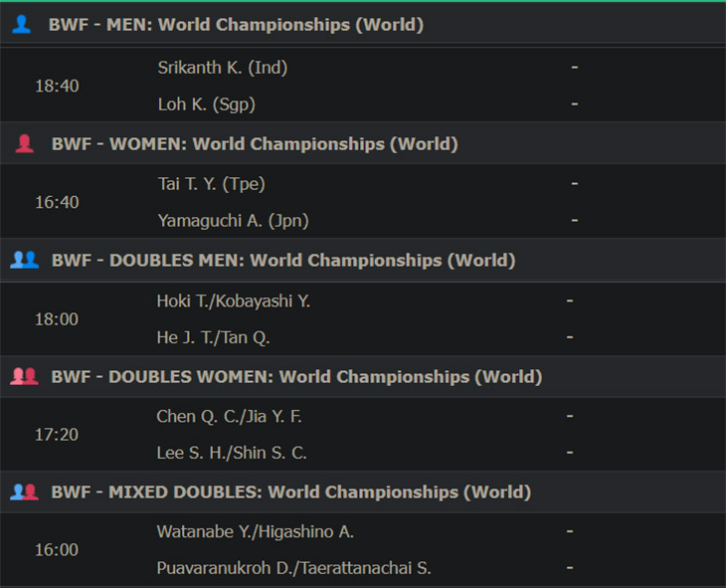Select player Srikanth K. (Ind)
The width and height of the screenshot is (726, 588).
[223, 68]
